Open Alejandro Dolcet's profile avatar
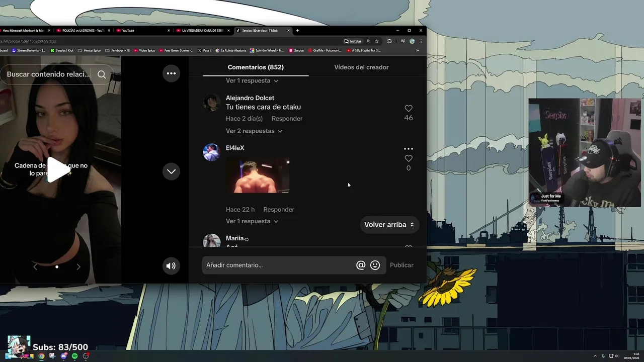The image size is (644, 362). pyautogui.click(x=211, y=103)
